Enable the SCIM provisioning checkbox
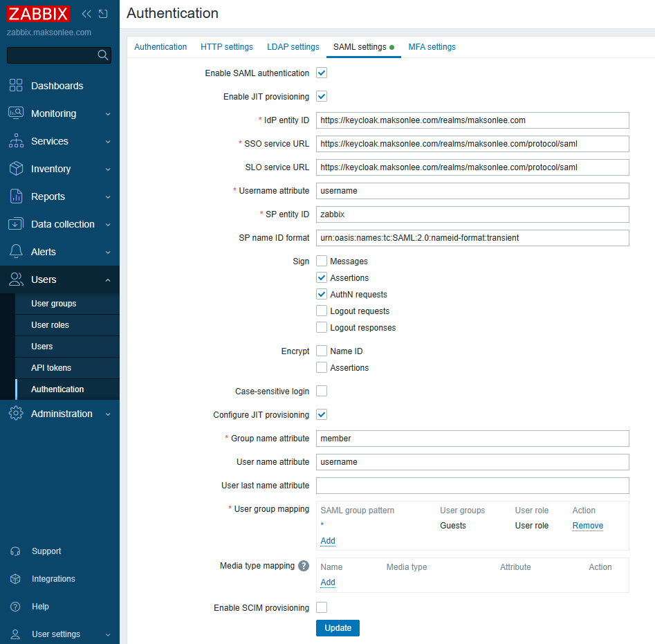 coord(322,607)
